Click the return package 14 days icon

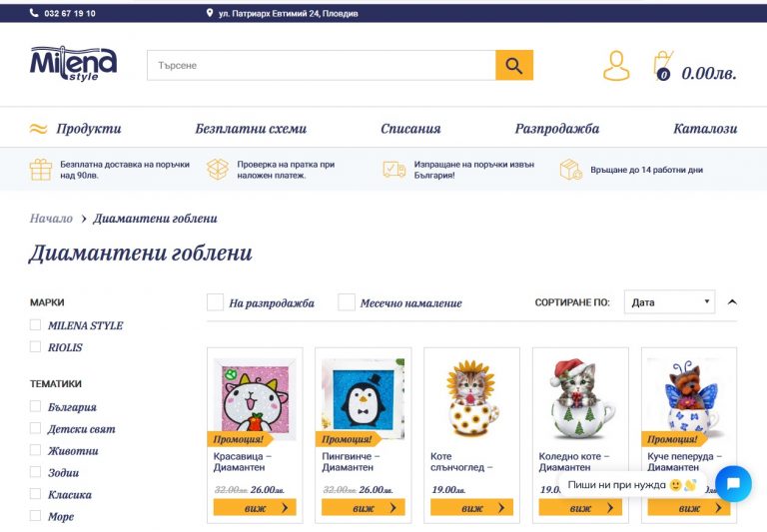point(571,170)
